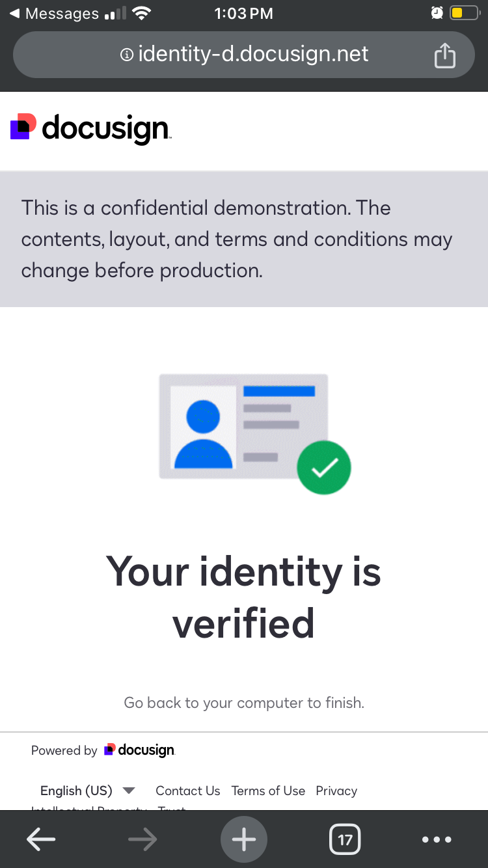The width and height of the screenshot is (488, 868).
Task: Open the Contact Us link
Action: tap(187, 791)
